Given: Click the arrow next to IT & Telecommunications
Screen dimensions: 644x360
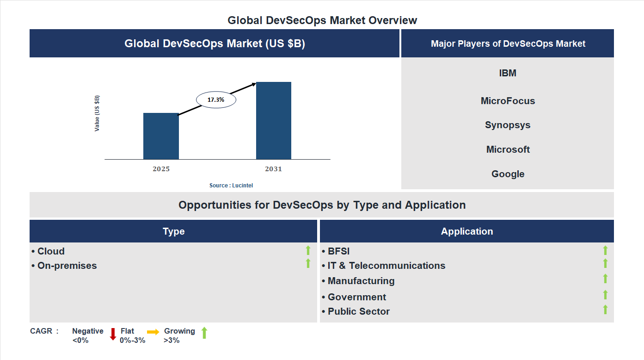Looking at the screenshot, I should [606, 264].
